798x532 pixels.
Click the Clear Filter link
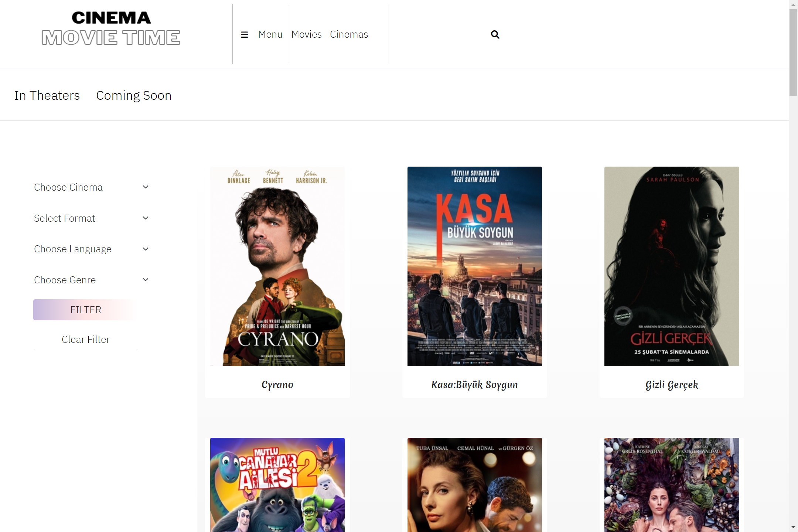coord(85,339)
